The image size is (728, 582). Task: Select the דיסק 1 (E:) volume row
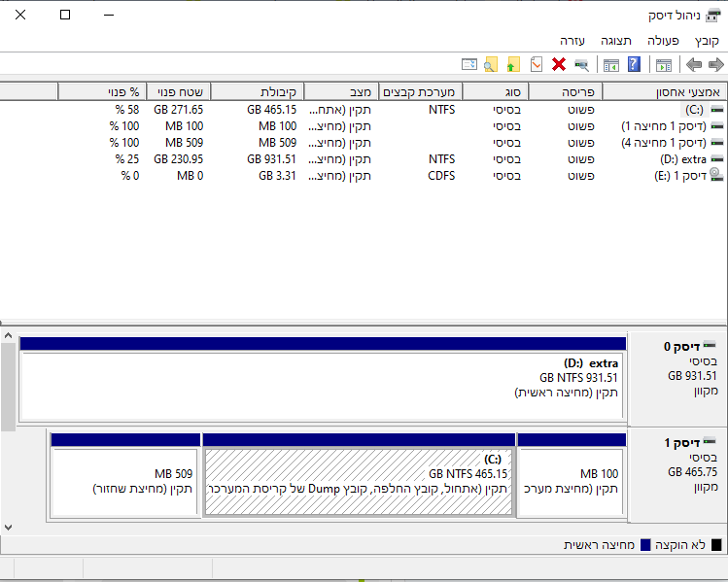(x=680, y=176)
